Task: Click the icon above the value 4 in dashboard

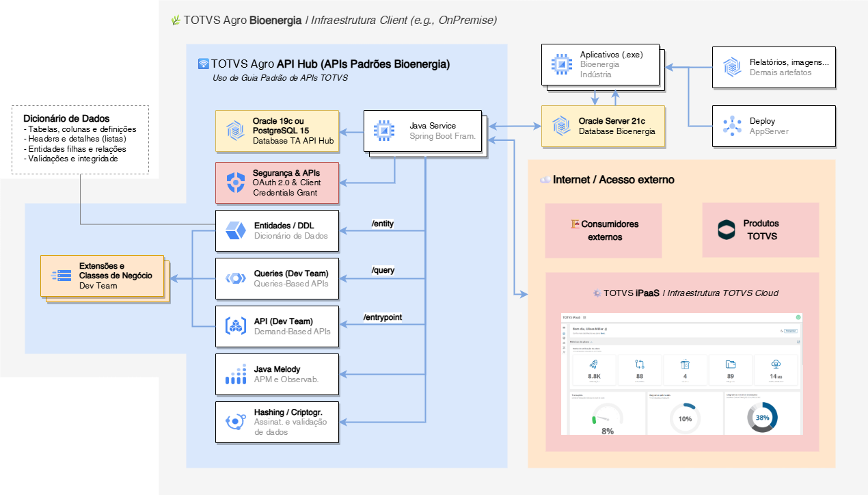Action: 685,364
